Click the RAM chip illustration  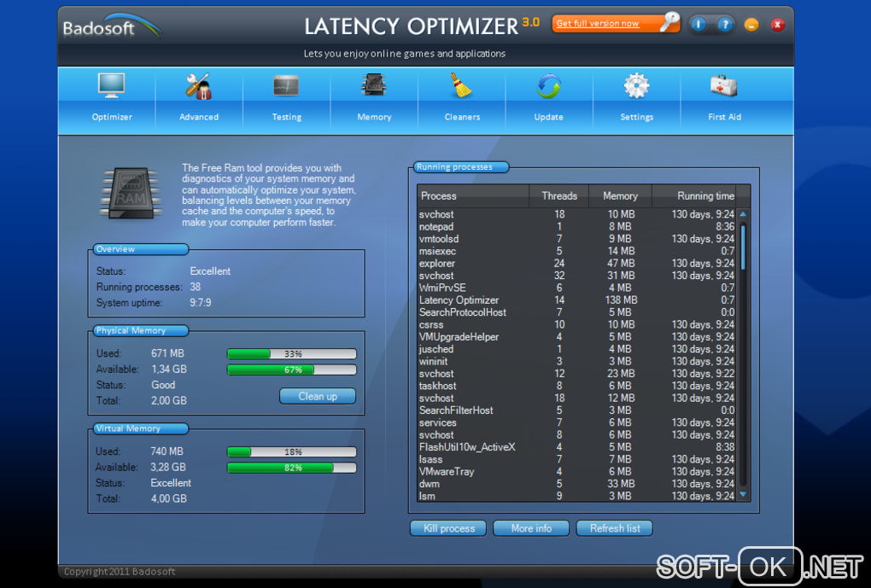click(131, 193)
